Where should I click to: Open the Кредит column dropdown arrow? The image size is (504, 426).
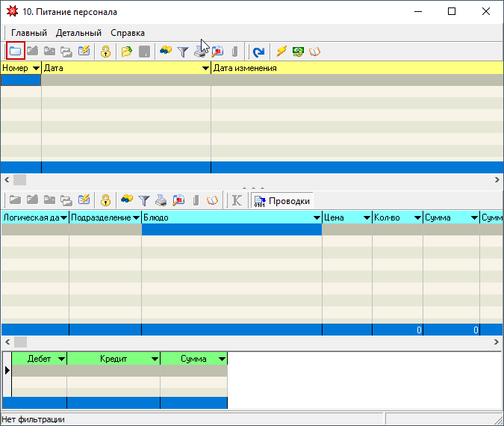point(155,359)
